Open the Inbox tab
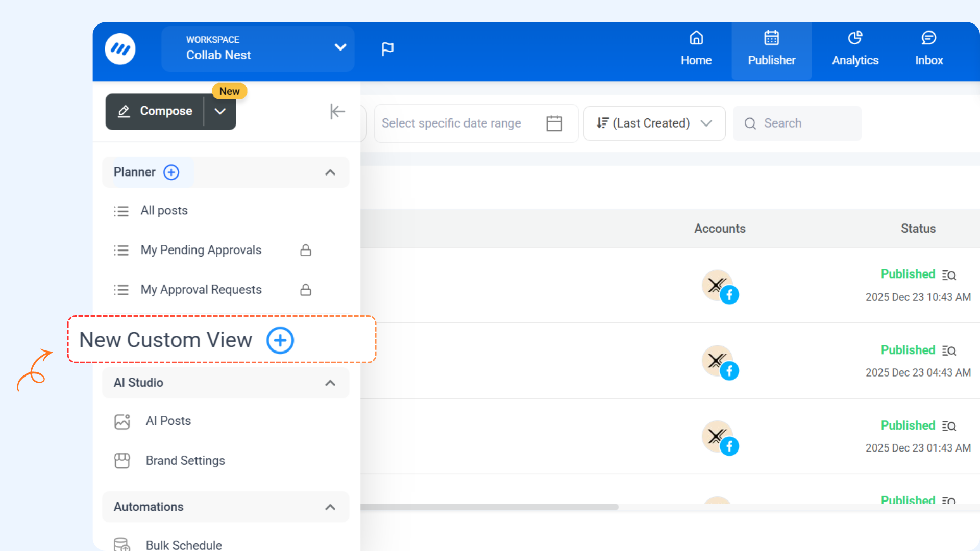980x551 pixels. point(928,50)
